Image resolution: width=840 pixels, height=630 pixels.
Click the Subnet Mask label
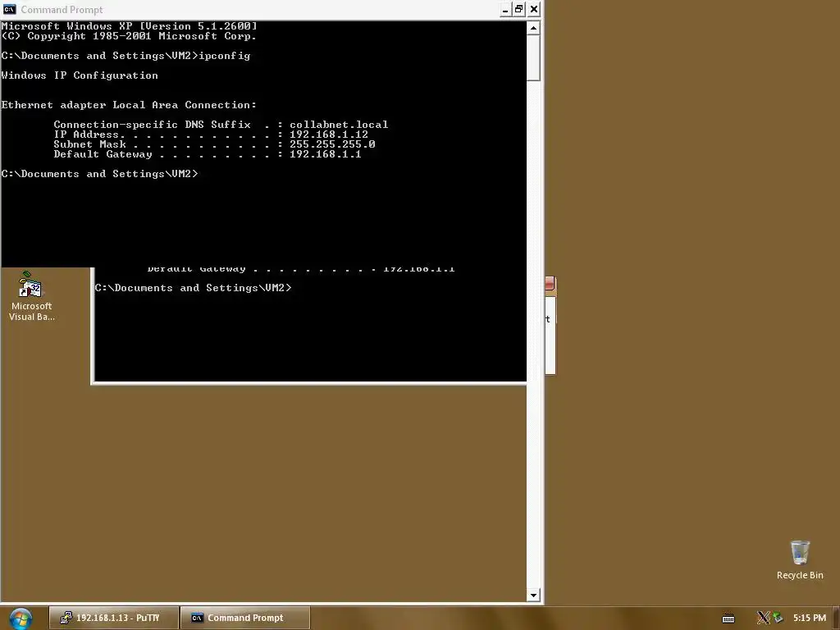(90, 144)
